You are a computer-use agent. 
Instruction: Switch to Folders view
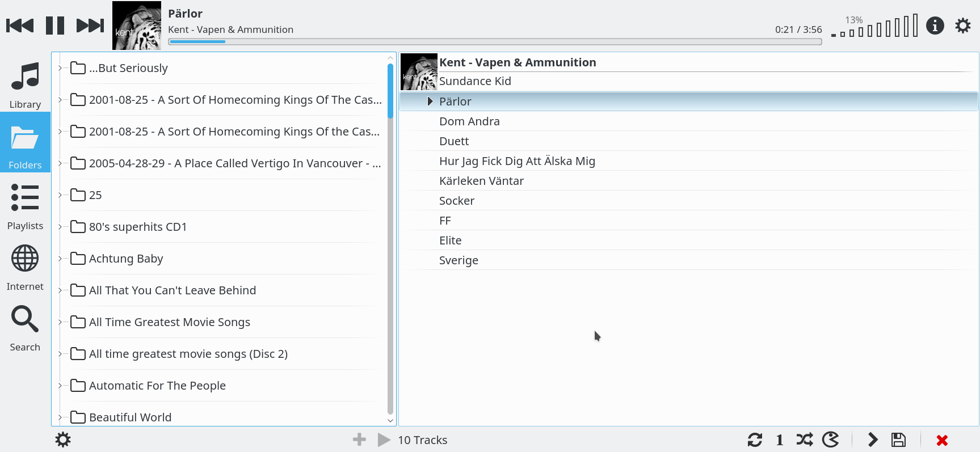click(25, 142)
